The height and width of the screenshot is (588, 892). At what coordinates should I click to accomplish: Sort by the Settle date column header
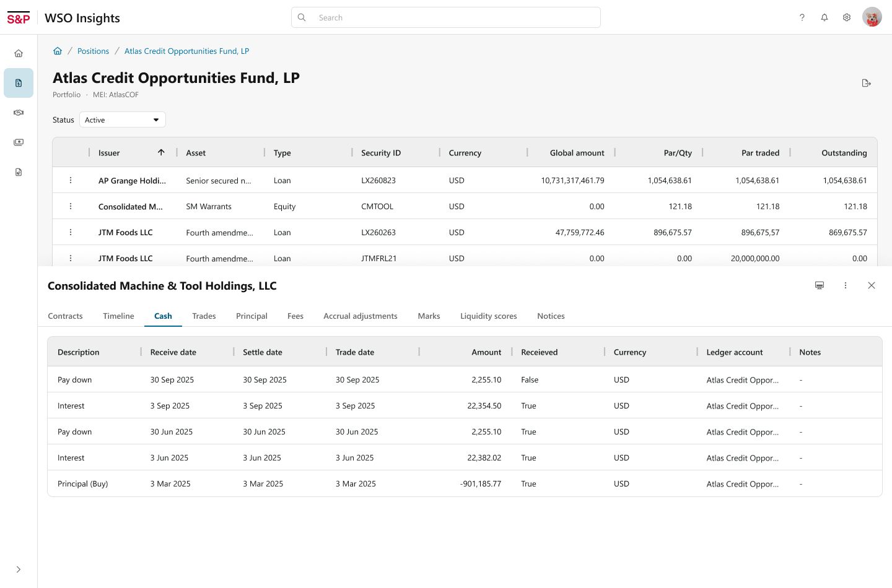coord(263,352)
